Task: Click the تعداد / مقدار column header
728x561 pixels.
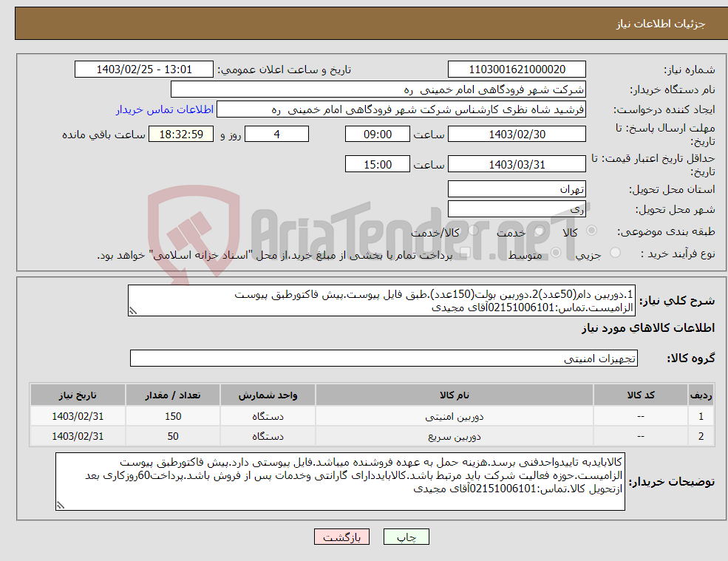Action: click(x=173, y=395)
